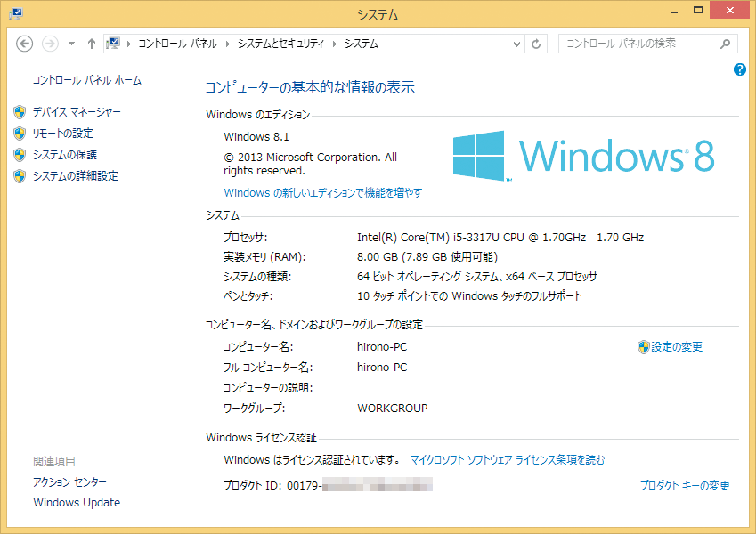Click the コンピューターの基本的な情報の表示 heading
Image resolution: width=756 pixels, height=534 pixels.
[310, 87]
